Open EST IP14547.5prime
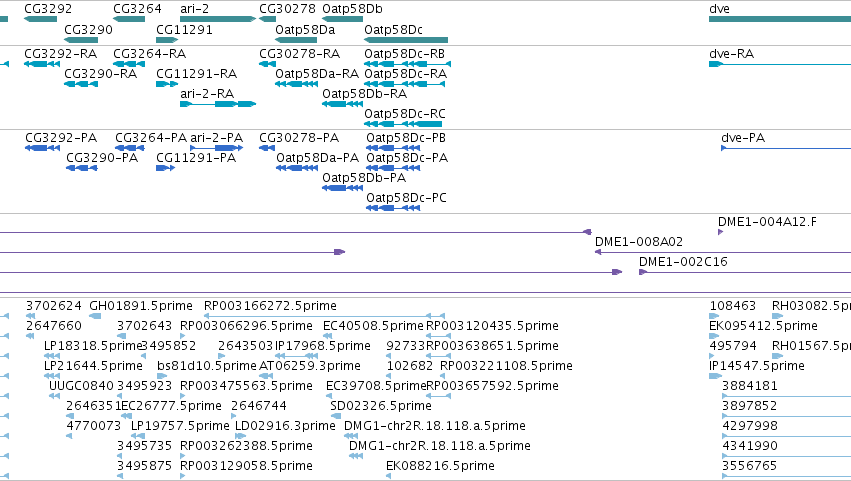851x481 pixels. tap(757, 366)
